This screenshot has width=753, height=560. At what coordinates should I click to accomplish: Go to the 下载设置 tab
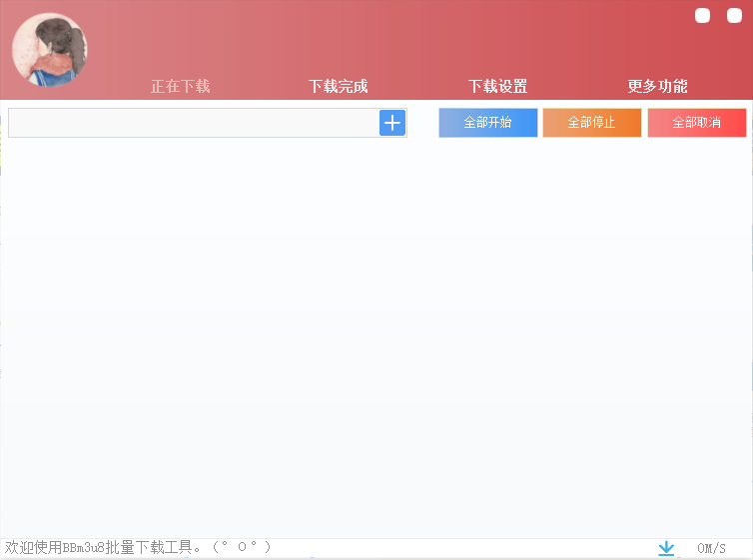(x=497, y=87)
